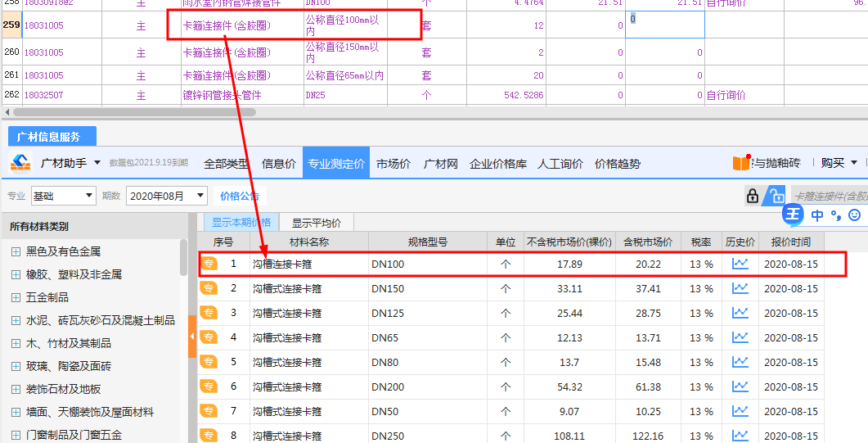Open history price chart for DN250 row
Viewport: 868px width, 443px height.
(x=740, y=436)
